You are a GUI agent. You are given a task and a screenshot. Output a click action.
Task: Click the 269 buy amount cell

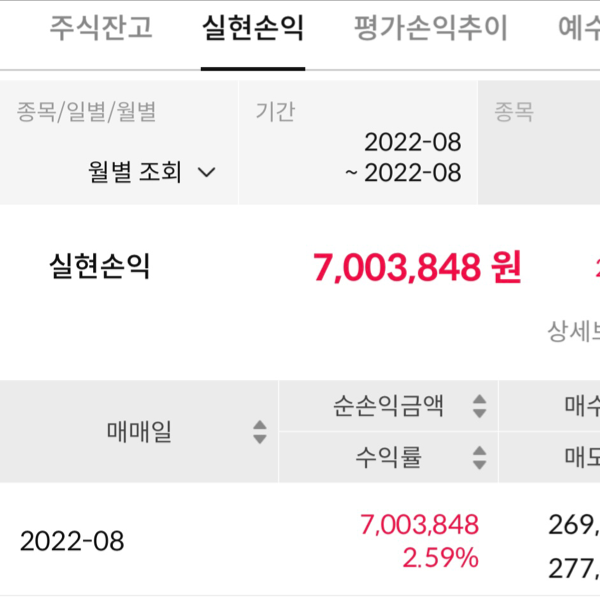(x=574, y=524)
